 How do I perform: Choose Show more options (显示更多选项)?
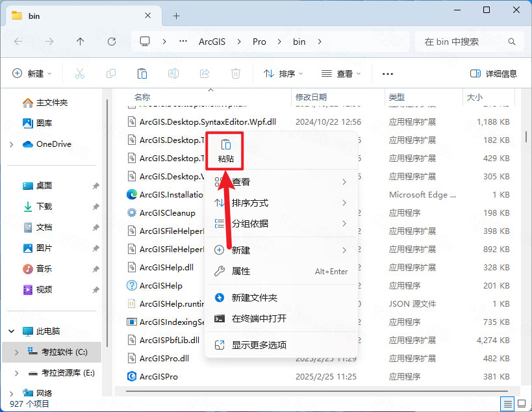[x=281, y=345]
